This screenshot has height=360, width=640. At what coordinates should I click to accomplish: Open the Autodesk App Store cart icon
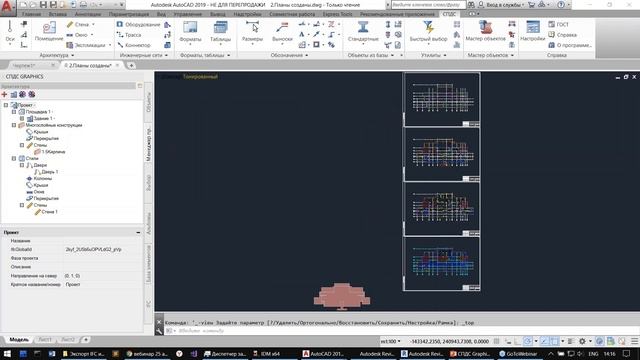(531, 5)
